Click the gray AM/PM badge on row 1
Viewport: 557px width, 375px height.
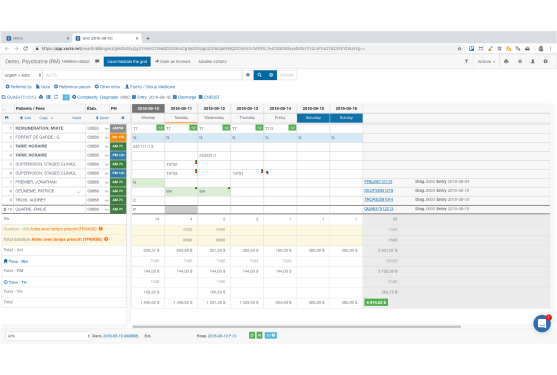[x=118, y=128]
